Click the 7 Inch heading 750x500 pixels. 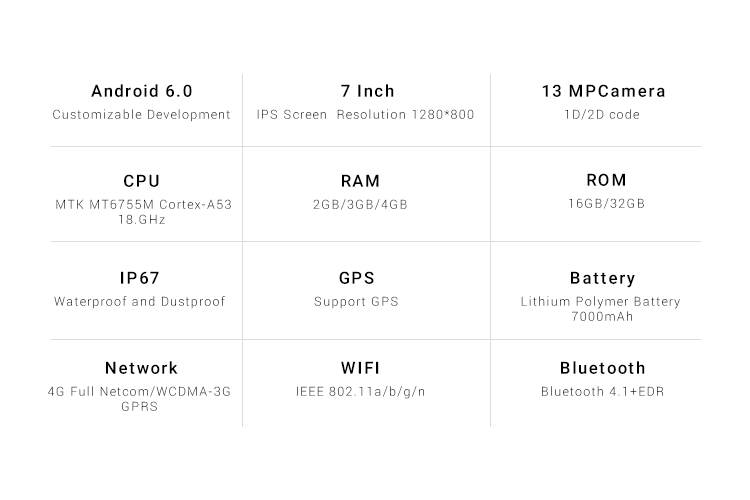367,91
